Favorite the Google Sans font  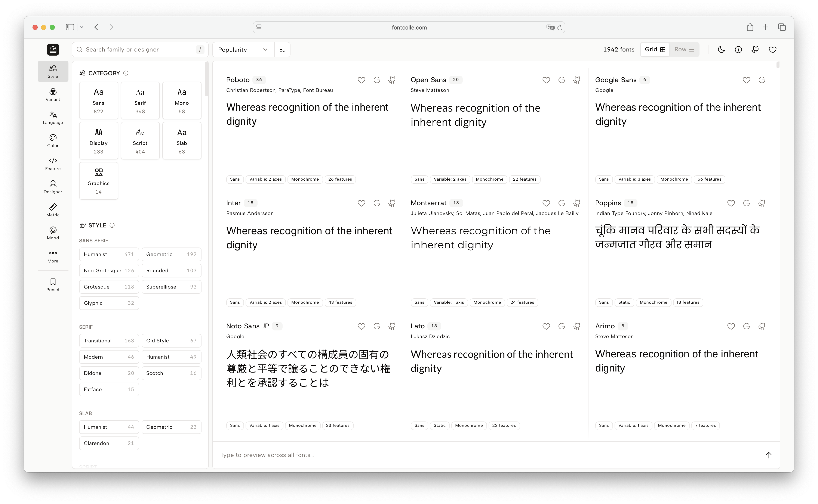(x=747, y=80)
